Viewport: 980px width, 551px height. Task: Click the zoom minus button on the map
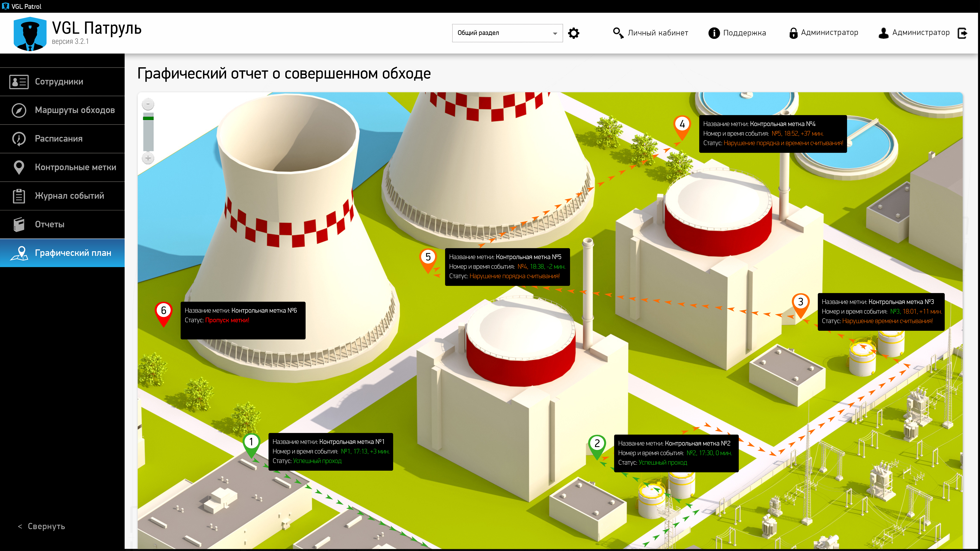148,104
